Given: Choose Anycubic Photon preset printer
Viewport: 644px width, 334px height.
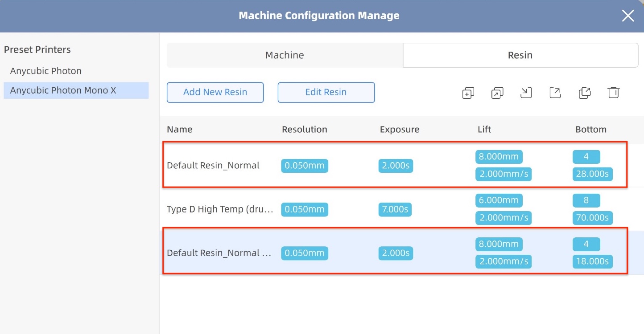Looking at the screenshot, I should (46, 71).
